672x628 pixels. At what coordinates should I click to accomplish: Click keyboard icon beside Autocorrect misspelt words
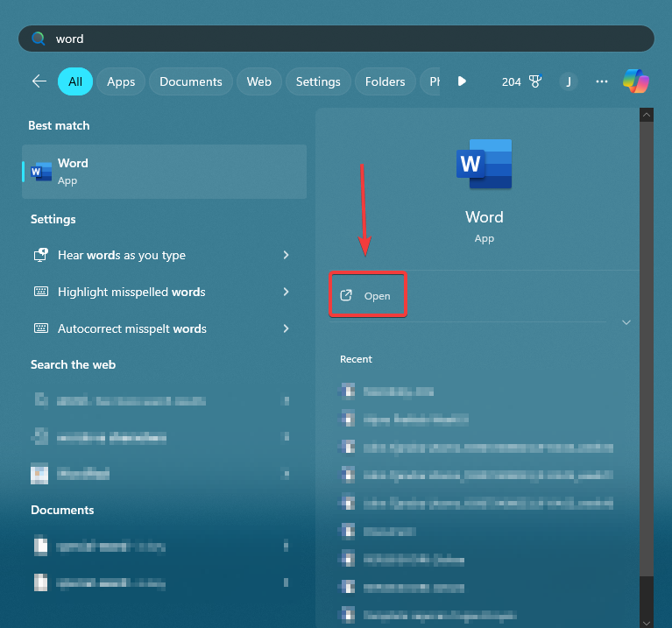tap(41, 328)
